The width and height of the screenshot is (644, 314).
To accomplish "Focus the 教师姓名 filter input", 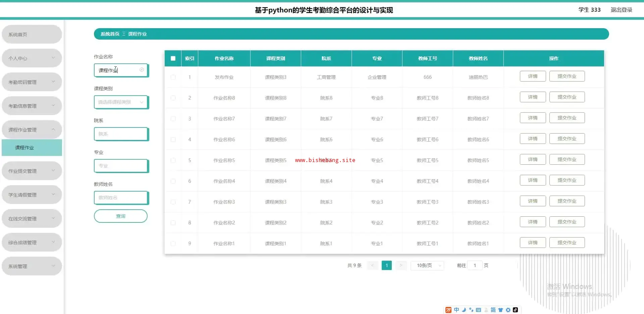I will tap(121, 198).
